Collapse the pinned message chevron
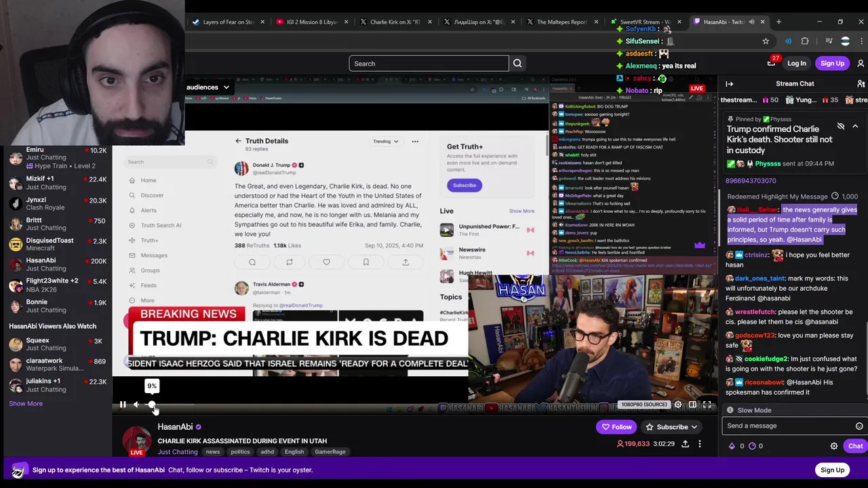Viewport: 868px width, 488px height. coord(855,126)
